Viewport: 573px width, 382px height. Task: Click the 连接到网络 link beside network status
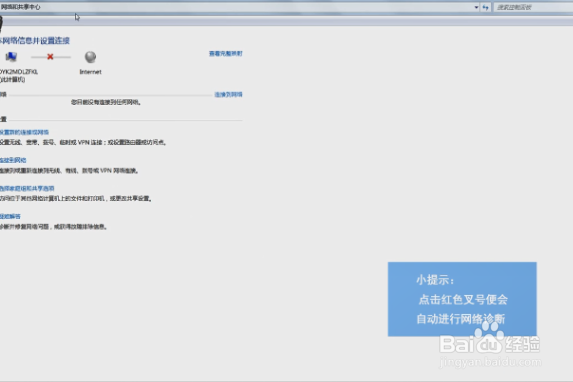tap(228, 95)
